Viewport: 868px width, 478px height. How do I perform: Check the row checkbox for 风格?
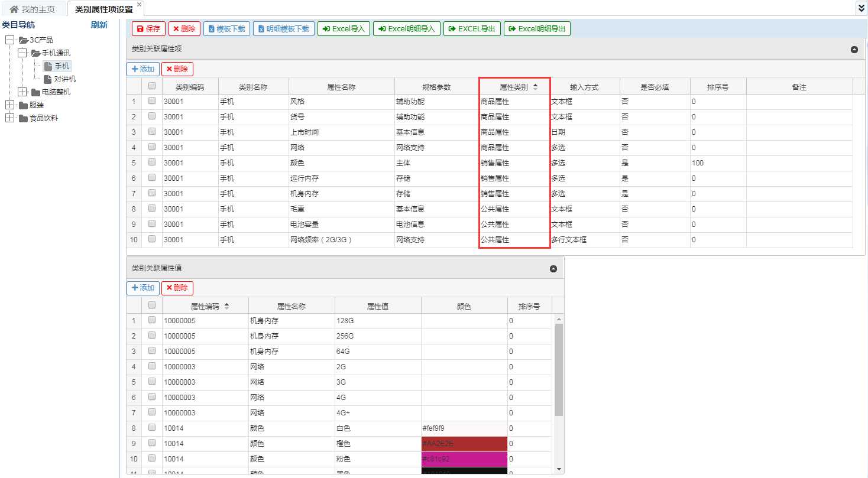click(152, 101)
